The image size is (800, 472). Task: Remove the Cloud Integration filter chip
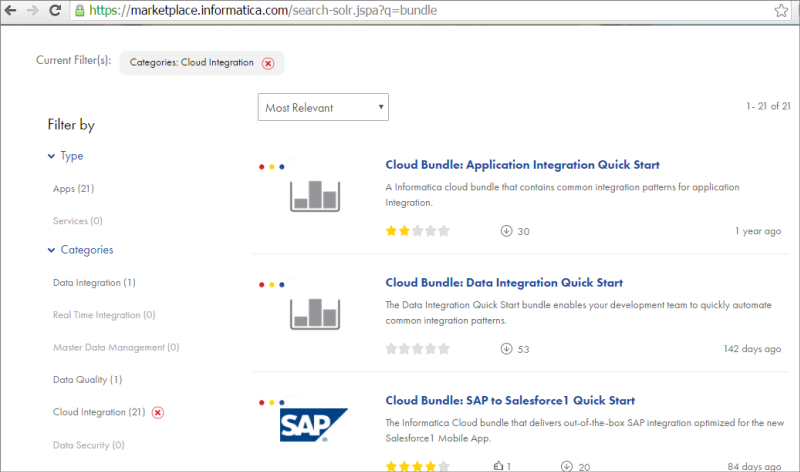tap(268, 63)
